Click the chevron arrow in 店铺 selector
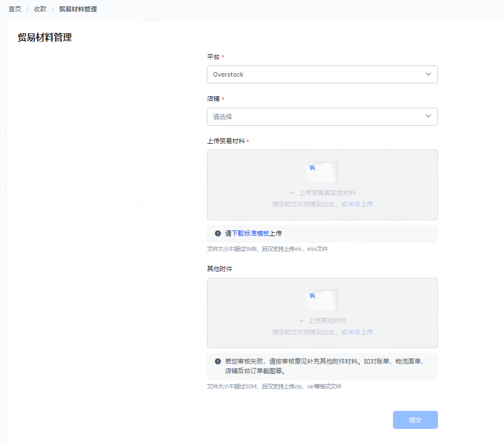504x443 pixels. click(428, 117)
